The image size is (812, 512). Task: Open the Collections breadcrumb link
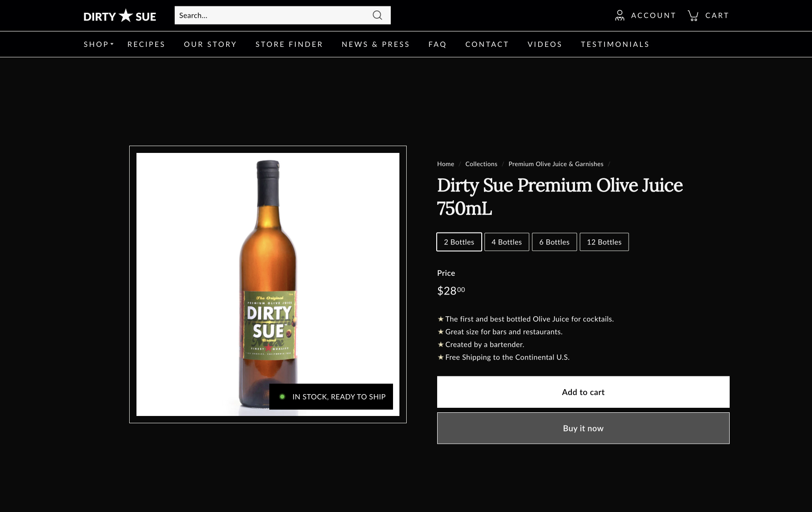point(481,164)
